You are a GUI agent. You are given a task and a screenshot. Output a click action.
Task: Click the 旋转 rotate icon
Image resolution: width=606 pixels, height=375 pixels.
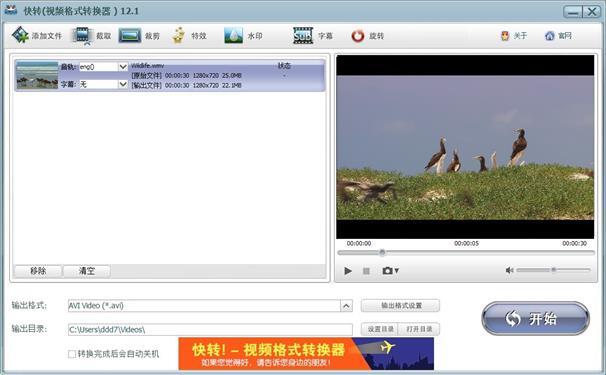358,36
